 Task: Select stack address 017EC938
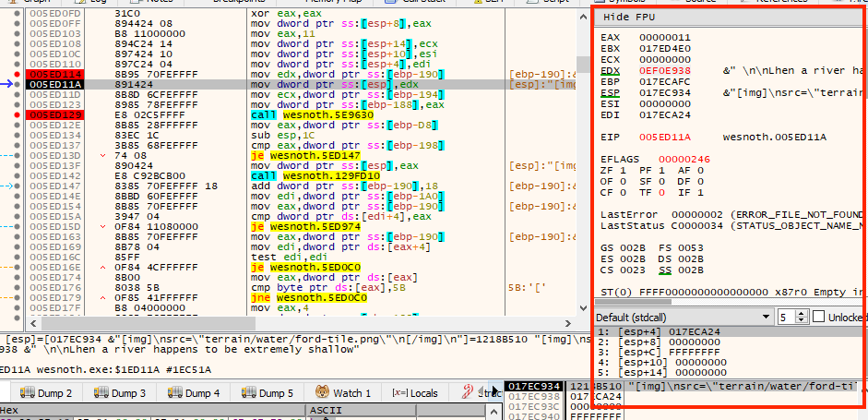tap(532, 396)
